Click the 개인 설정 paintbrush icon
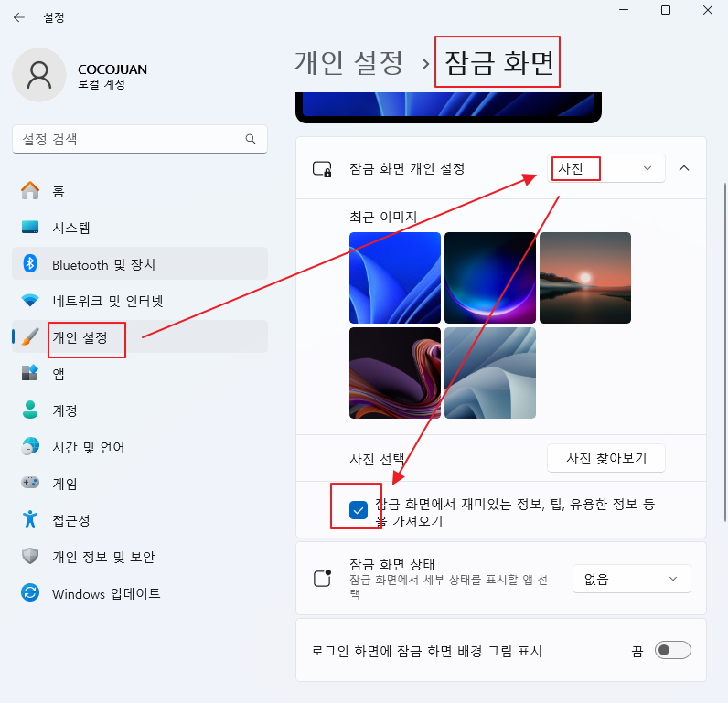Screen dimensions: 728x703 click(x=30, y=337)
